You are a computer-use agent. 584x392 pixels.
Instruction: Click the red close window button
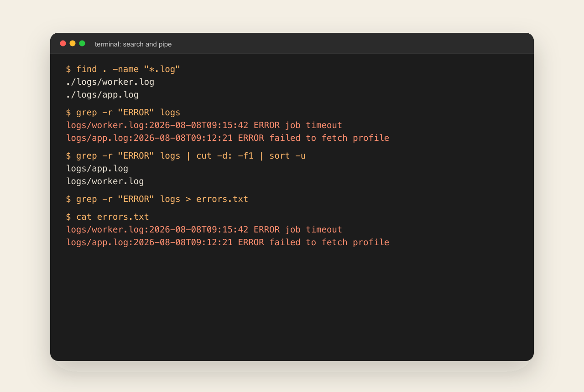63,43
